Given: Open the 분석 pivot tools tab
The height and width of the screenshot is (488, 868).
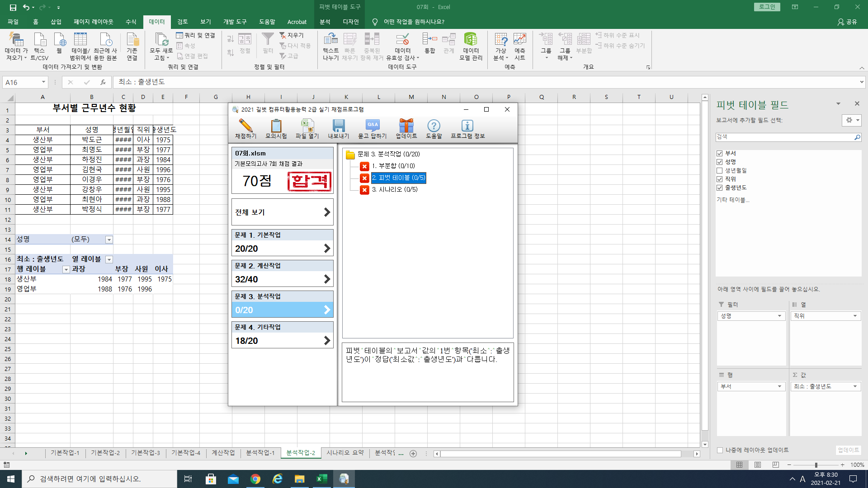Looking at the screenshot, I should coord(325,22).
